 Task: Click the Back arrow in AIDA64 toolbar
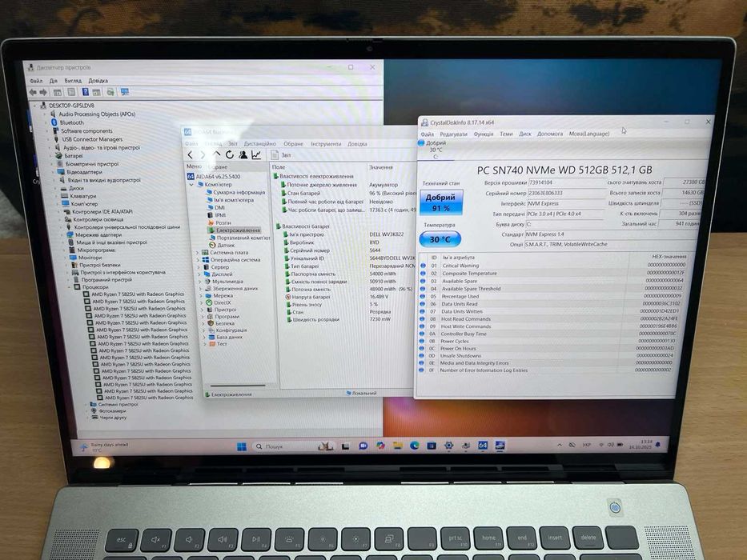click(191, 154)
